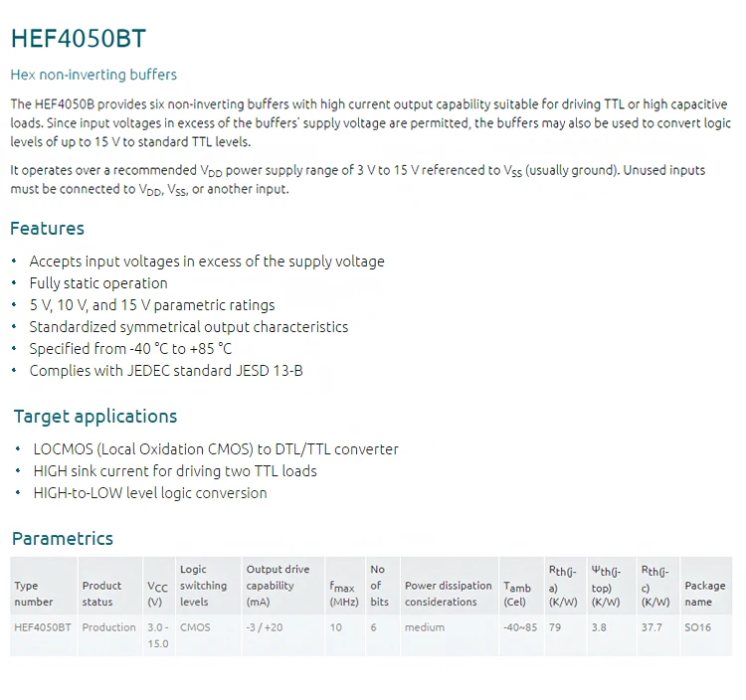Select 'Standardized symmetrical output characteristics' line
Viewport: 746px width, 700px height.
point(189,327)
